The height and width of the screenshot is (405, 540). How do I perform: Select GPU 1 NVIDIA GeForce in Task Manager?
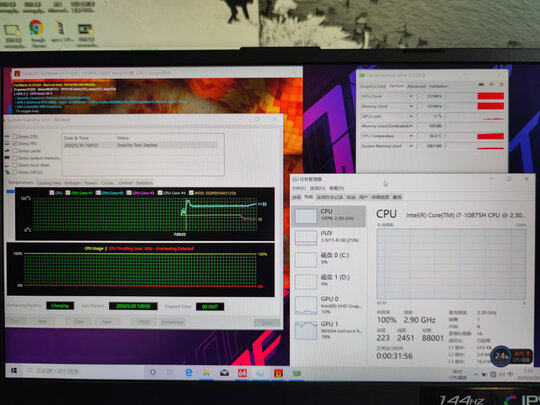click(328, 330)
